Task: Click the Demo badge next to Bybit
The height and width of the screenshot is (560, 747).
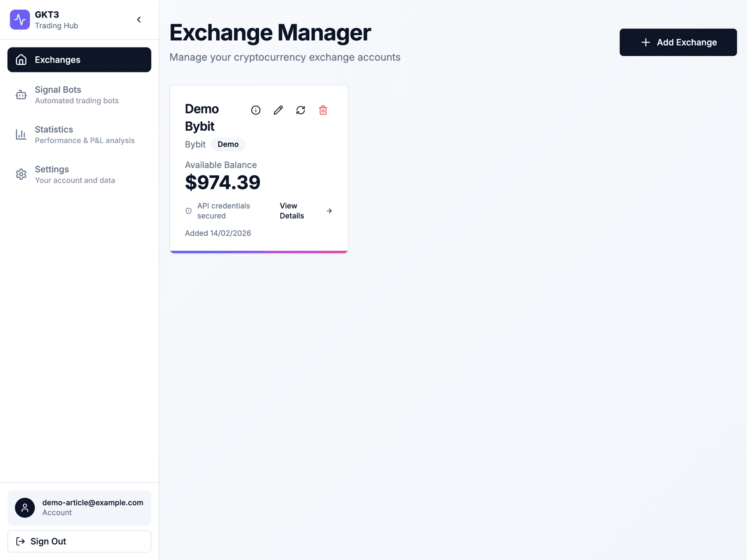Action: tap(228, 144)
